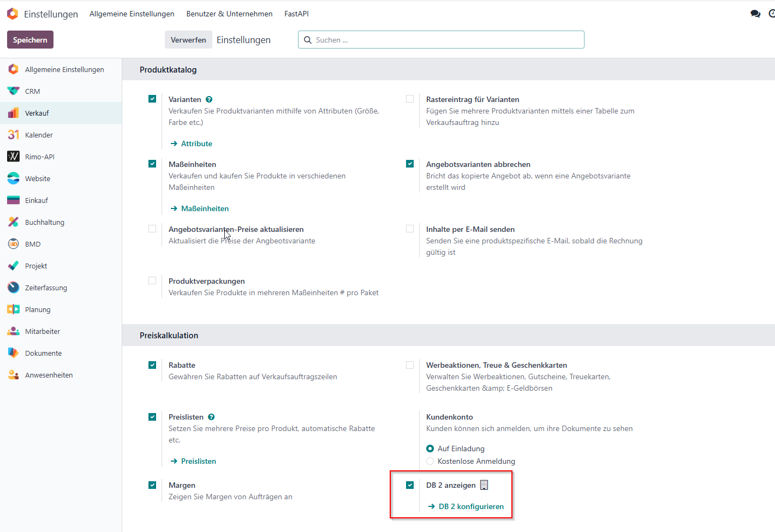Click into the Suchen search field
This screenshot has width=775, height=532.
[441, 40]
